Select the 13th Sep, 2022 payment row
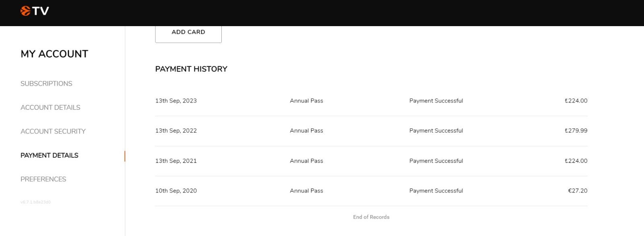Image resolution: width=644 pixels, height=236 pixels. tap(371, 131)
